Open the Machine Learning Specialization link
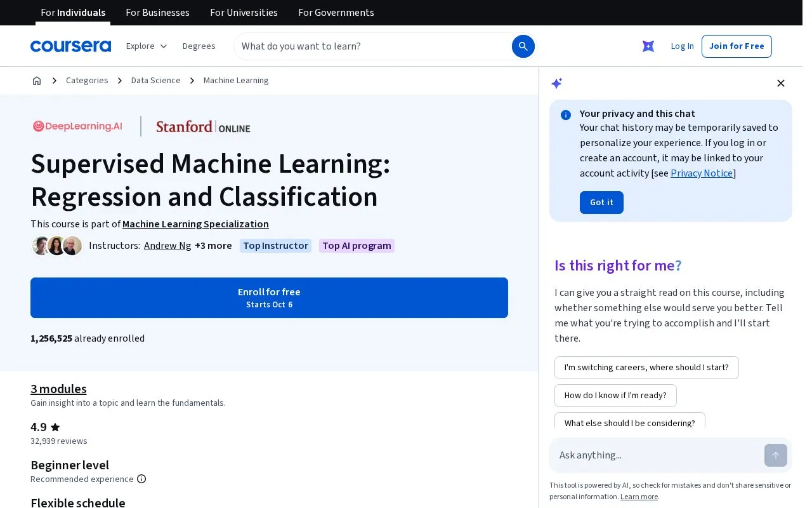This screenshot has width=812, height=508. tap(195, 224)
